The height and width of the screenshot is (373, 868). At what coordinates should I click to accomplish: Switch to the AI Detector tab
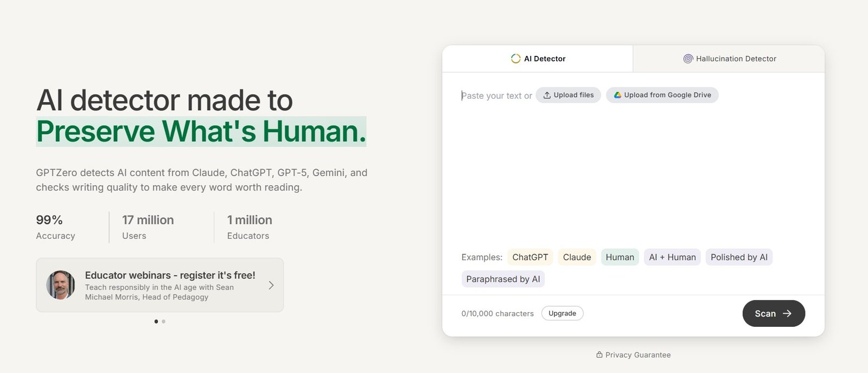[538, 59]
